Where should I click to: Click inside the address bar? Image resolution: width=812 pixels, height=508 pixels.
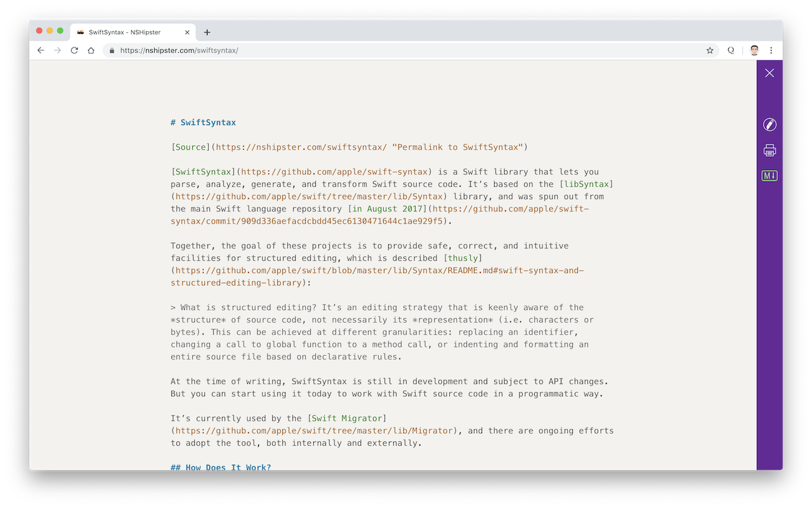coord(317,50)
